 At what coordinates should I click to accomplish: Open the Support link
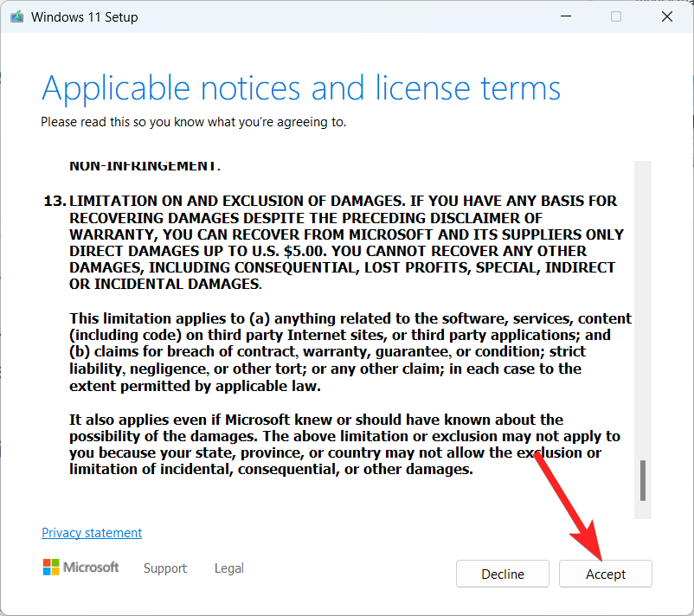tap(164, 568)
